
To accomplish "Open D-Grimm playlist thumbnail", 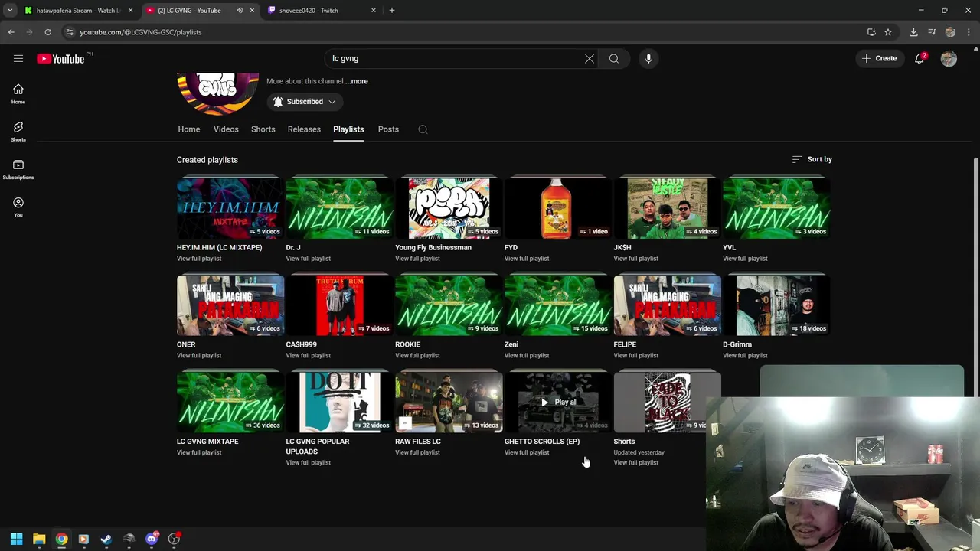I will [776, 305].
